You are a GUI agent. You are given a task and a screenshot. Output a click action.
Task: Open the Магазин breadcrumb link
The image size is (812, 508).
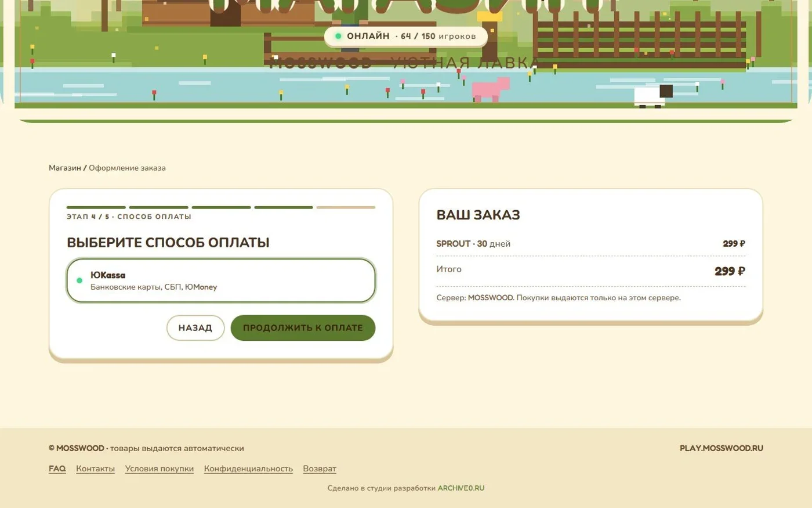(65, 168)
